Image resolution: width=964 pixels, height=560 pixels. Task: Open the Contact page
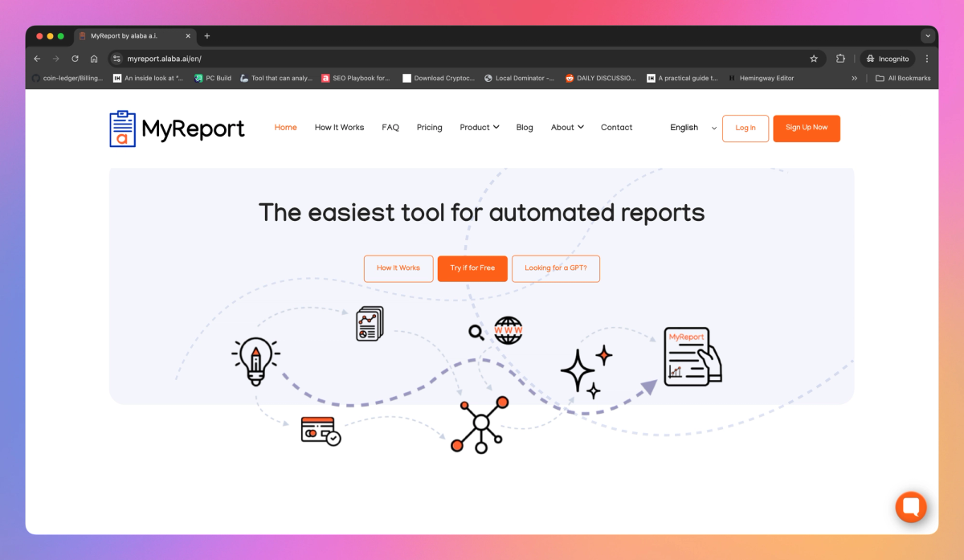tap(616, 128)
